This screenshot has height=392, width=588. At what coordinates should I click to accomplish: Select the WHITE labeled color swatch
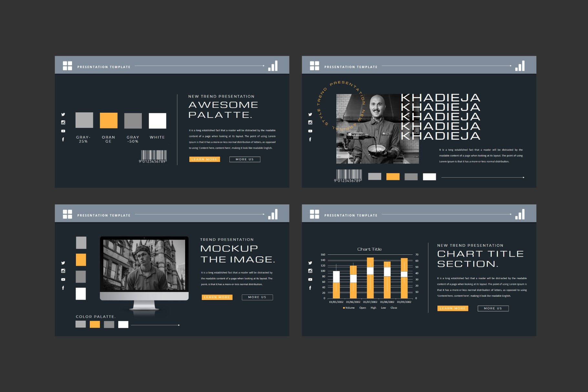[x=157, y=121]
